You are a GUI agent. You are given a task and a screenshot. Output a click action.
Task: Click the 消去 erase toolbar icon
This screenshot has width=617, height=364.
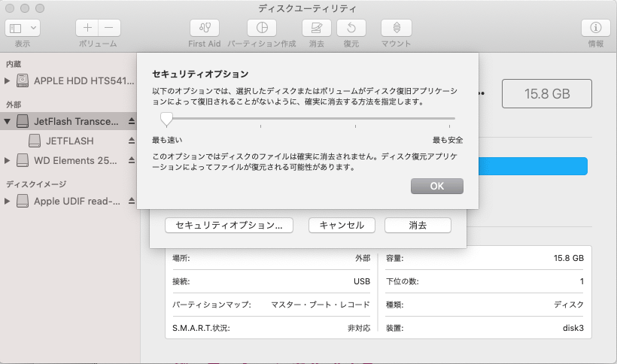tap(316, 28)
